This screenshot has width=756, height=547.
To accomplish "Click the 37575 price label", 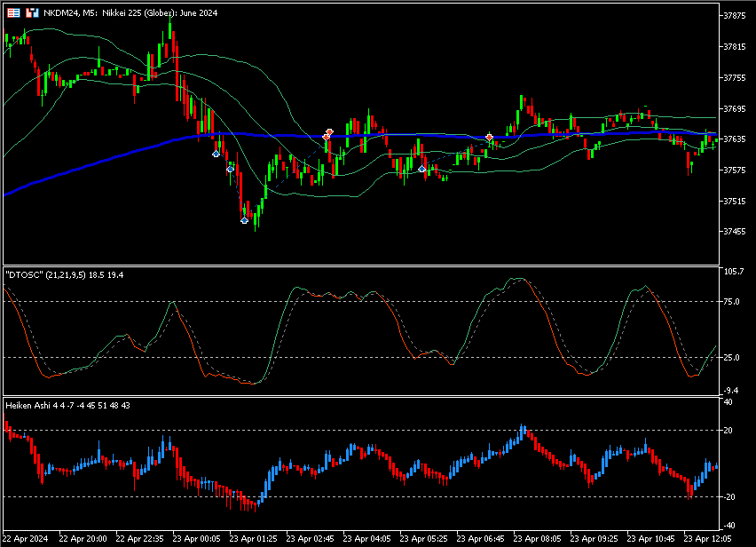I will pyautogui.click(x=735, y=170).
